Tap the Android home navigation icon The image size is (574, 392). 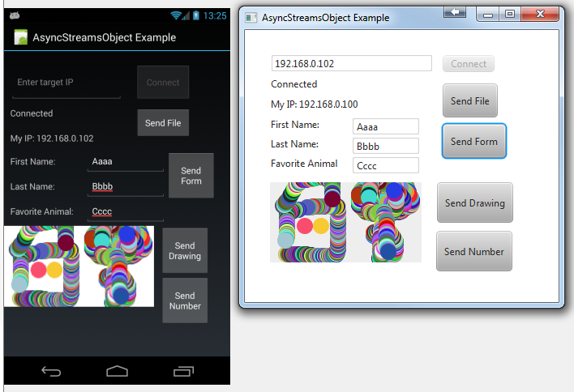tap(117, 371)
